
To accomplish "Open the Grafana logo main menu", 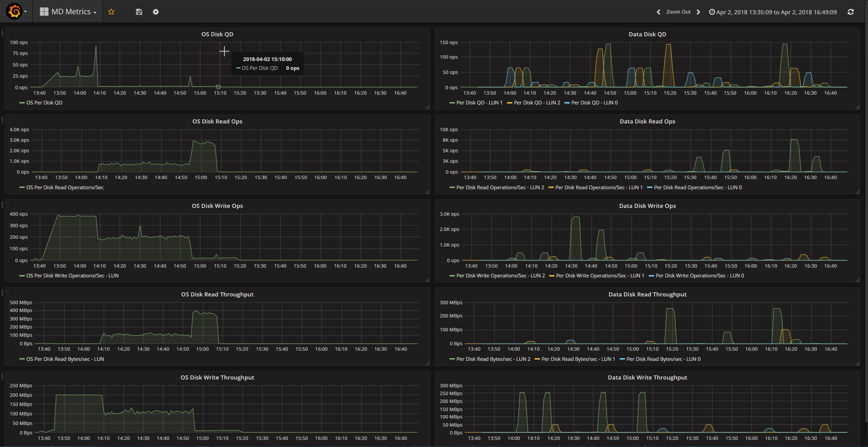I will click(x=15, y=12).
